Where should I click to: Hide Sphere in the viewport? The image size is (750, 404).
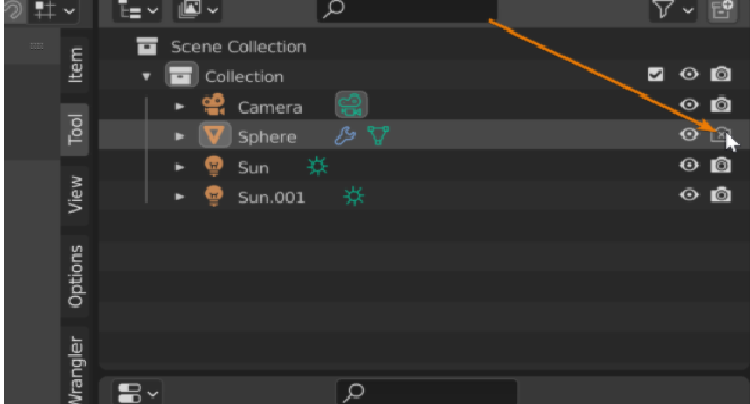coord(688,135)
